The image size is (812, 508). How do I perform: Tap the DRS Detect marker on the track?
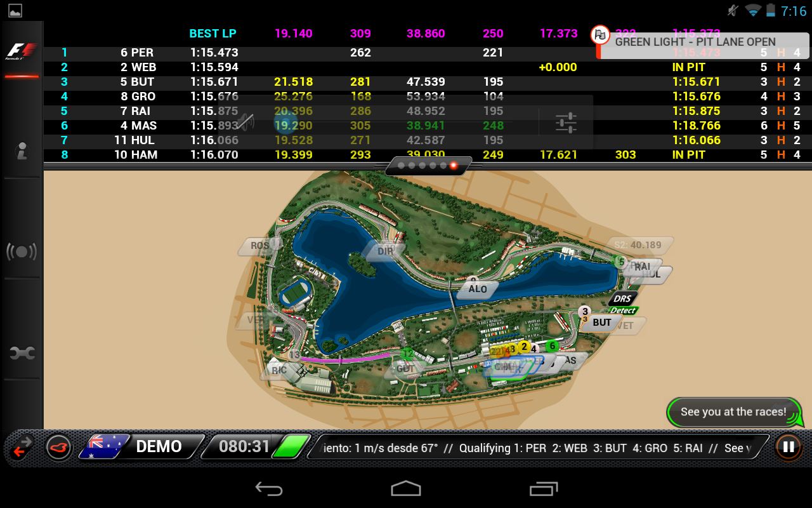(x=623, y=303)
